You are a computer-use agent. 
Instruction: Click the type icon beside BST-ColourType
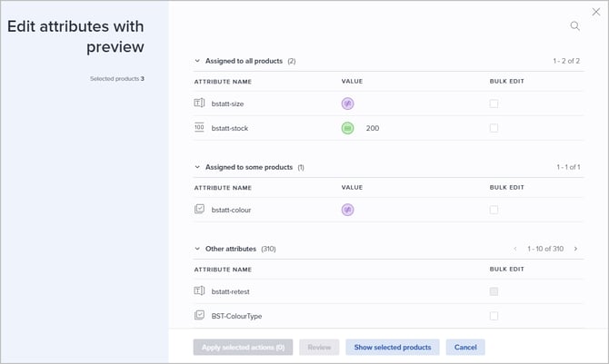(x=200, y=315)
